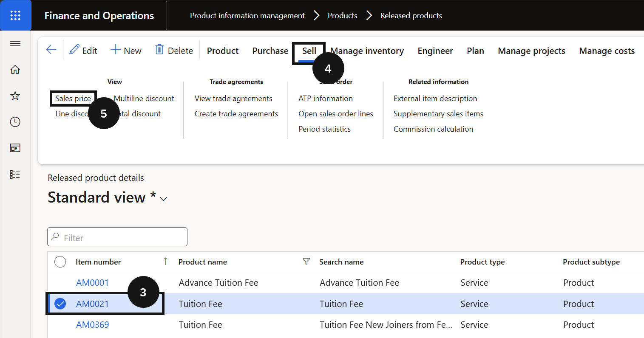Toggle the select-all circle in grid header
Screen dimensions: 644x338
pos(60,262)
